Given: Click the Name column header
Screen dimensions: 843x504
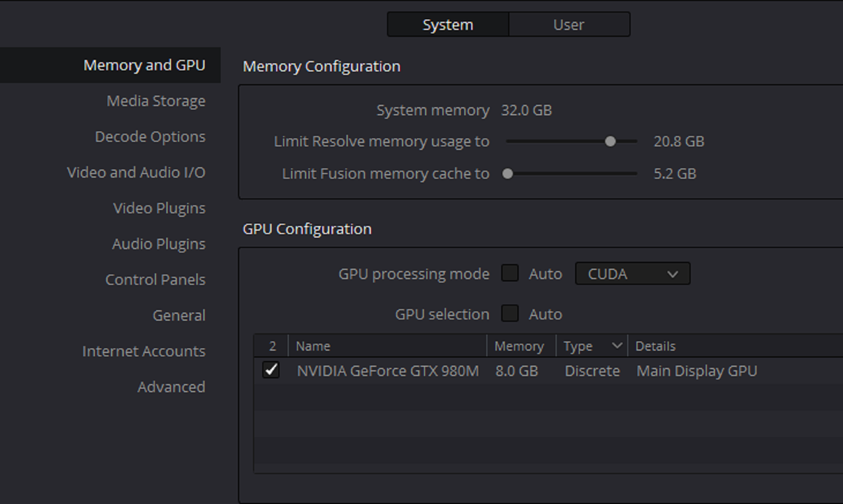Looking at the screenshot, I should pyautogui.click(x=387, y=345).
